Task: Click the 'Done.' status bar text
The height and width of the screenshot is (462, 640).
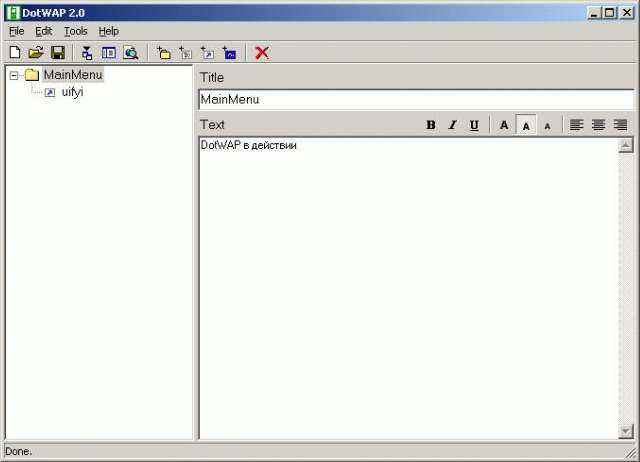Action: (x=19, y=451)
